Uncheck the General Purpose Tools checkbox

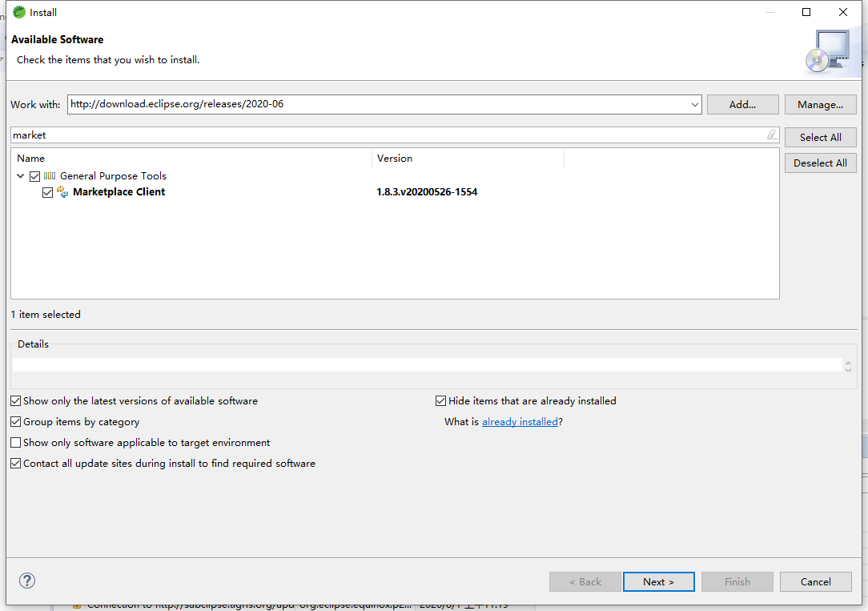34,176
